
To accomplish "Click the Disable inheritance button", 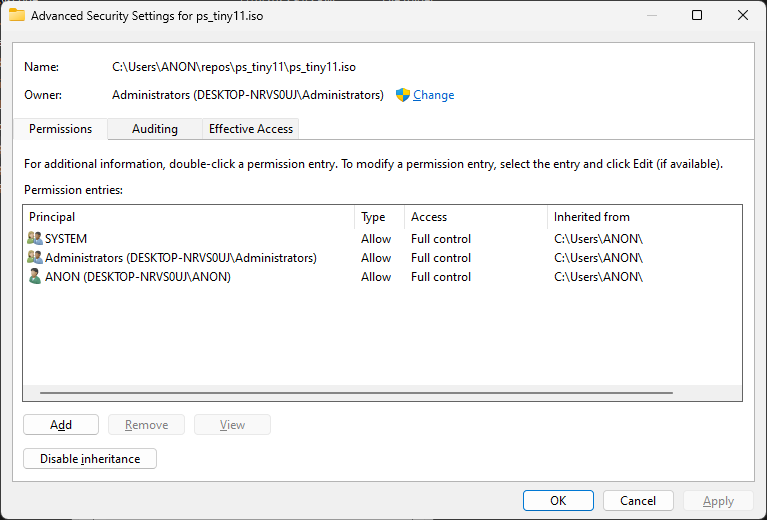I will click(x=90, y=459).
